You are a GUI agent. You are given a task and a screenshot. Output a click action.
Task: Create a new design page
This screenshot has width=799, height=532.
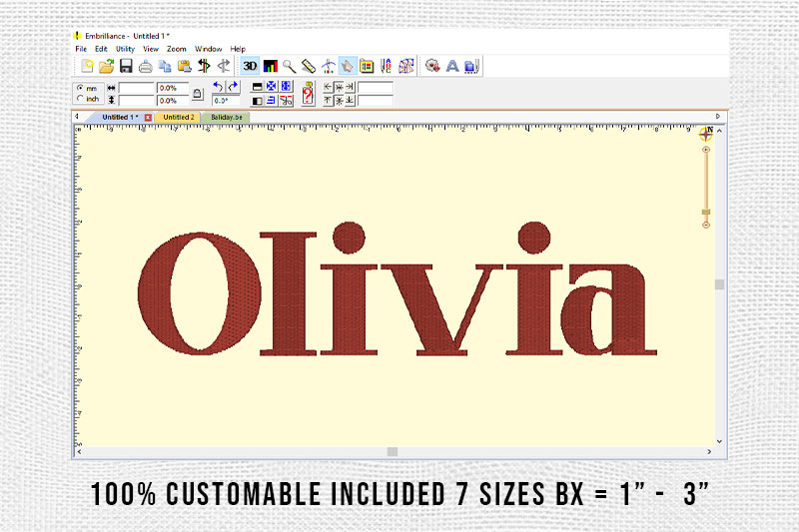click(x=87, y=66)
